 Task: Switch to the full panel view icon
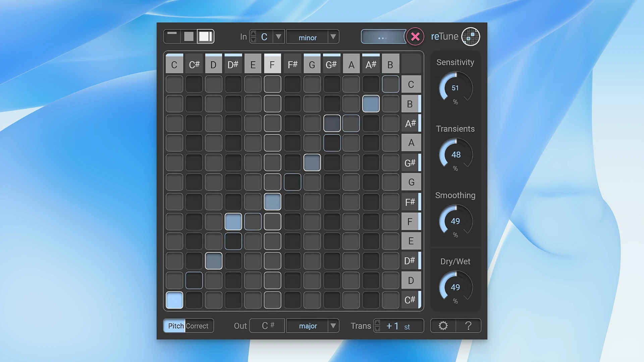pos(205,37)
